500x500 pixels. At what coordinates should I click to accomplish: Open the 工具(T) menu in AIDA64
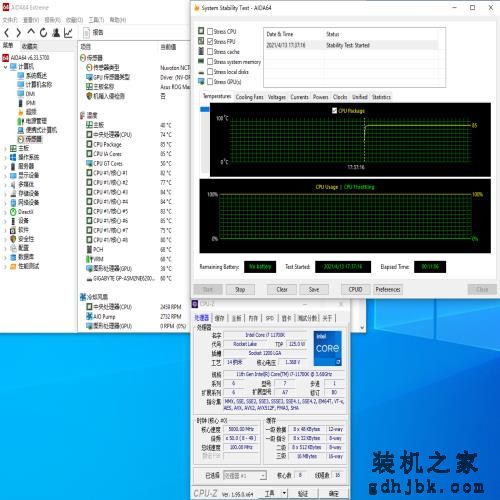pos(96,20)
